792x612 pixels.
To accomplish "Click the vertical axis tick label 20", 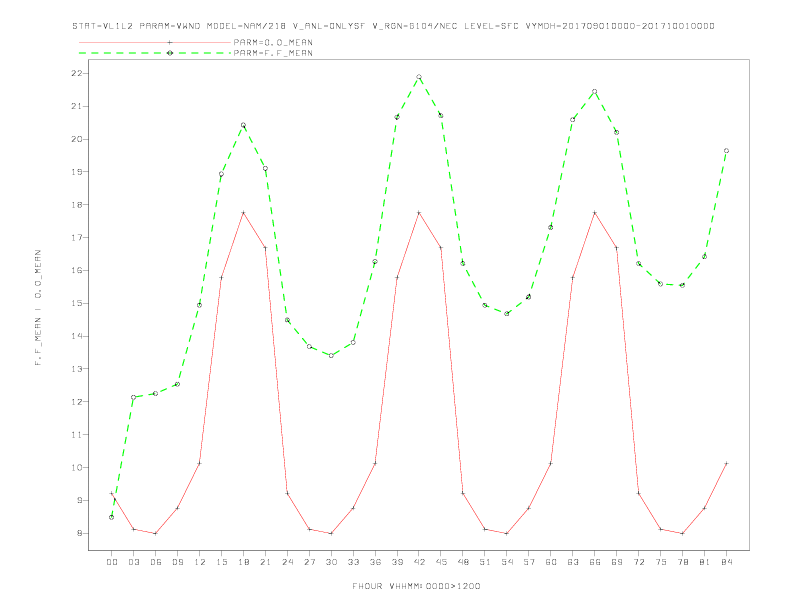I will point(77,139).
